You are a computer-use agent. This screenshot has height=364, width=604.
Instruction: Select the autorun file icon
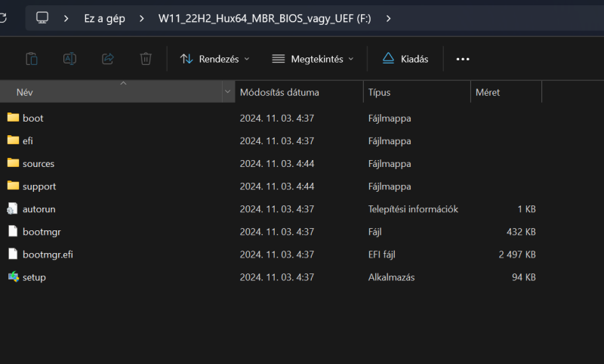coord(12,208)
